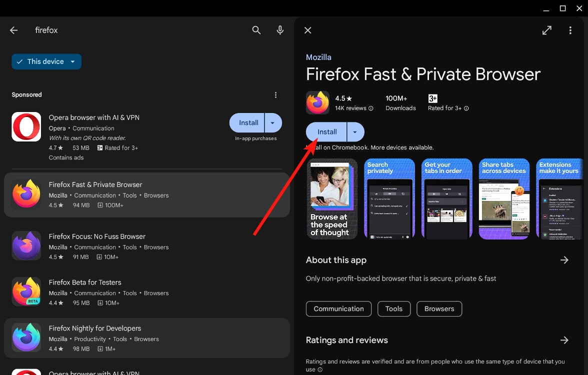Select the Firefox Focus app icon
588x375 pixels.
click(26, 245)
